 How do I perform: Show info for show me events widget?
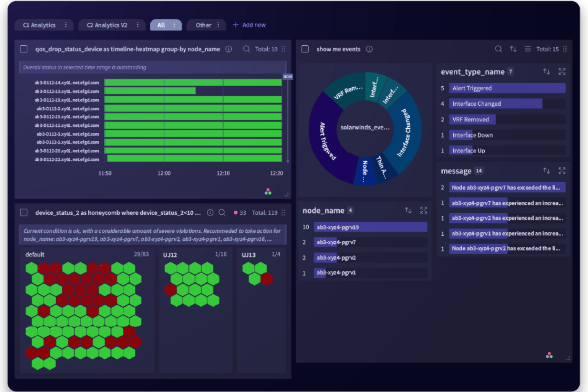(369, 49)
